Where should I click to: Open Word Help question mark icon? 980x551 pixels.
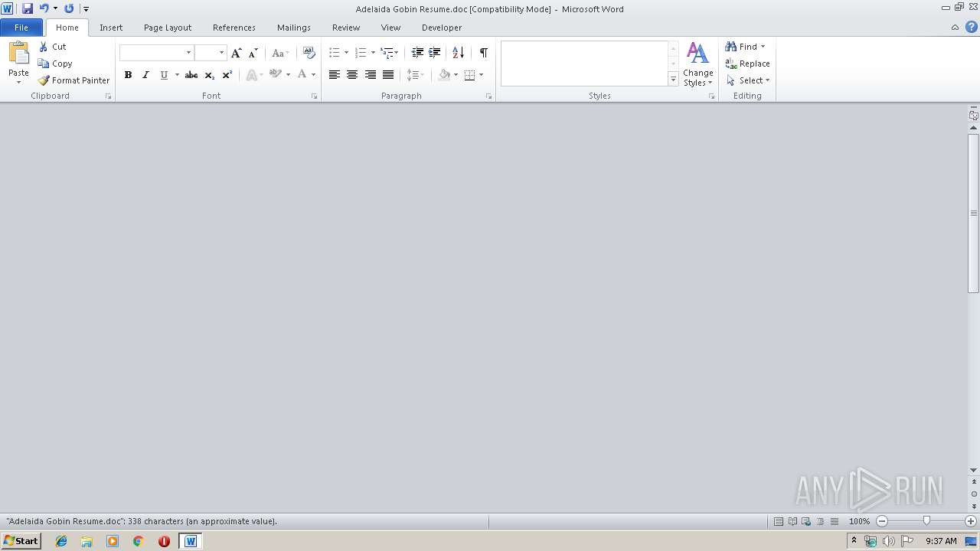[972, 27]
